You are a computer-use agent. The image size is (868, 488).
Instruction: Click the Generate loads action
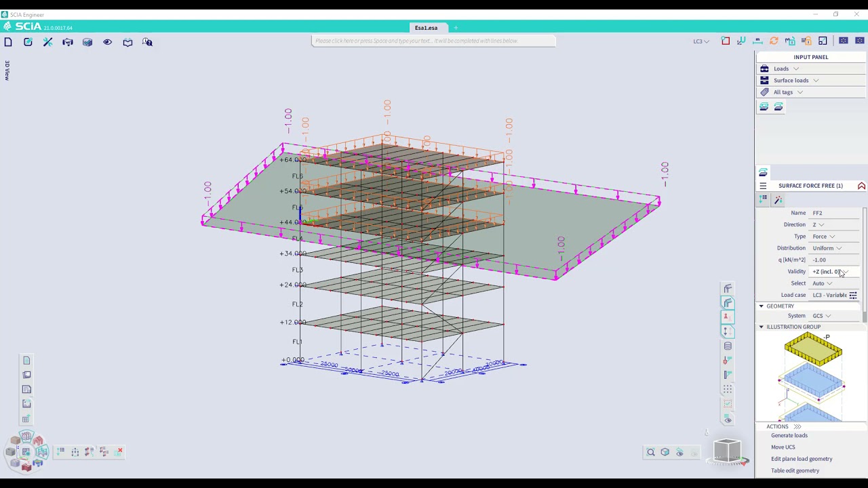tap(789, 436)
